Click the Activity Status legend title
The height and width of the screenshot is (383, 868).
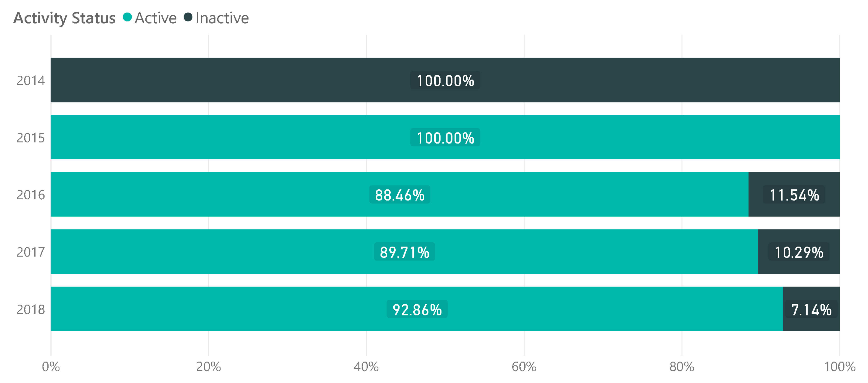click(x=64, y=18)
